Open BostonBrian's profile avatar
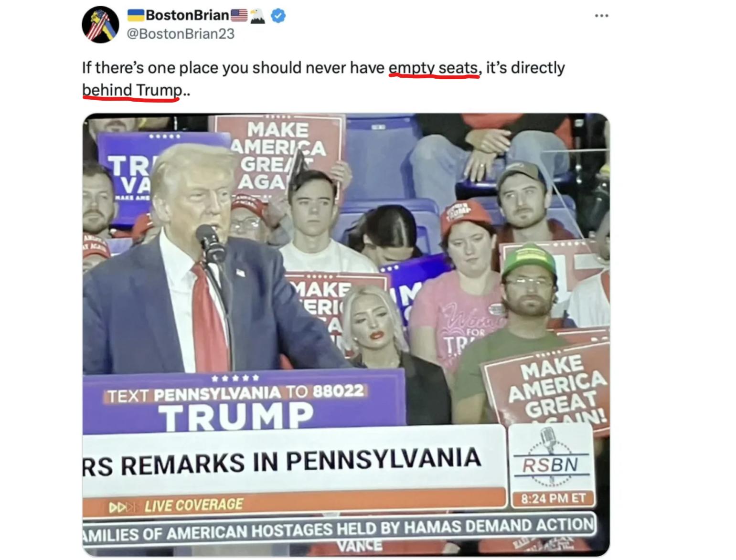Screen dimensions: 736x560 (100, 25)
